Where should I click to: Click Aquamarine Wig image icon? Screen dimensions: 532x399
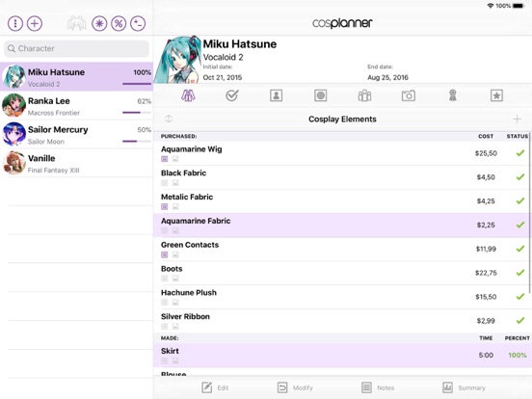point(175,159)
